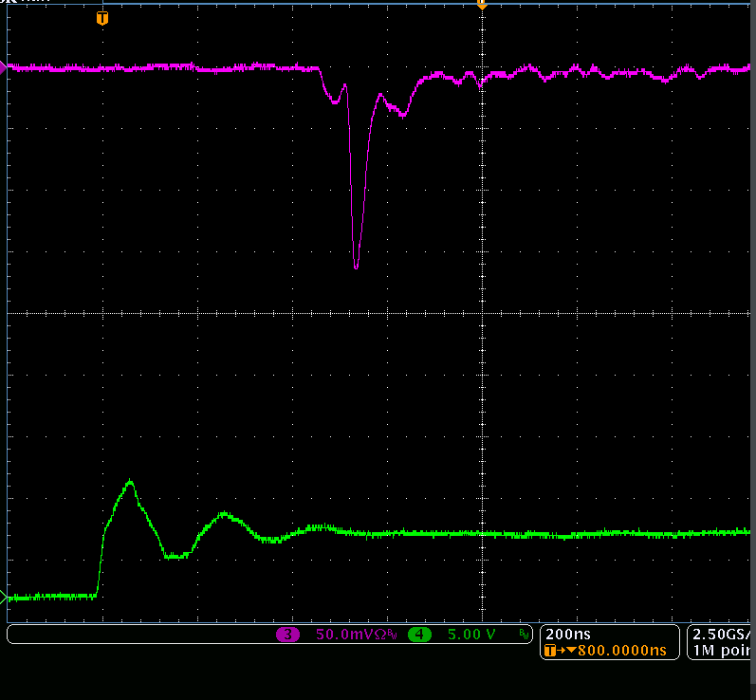This screenshot has height=700, width=756.
Task: Click the channel 4 bandwidth limit BW indicator
Action: coord(525,635)
